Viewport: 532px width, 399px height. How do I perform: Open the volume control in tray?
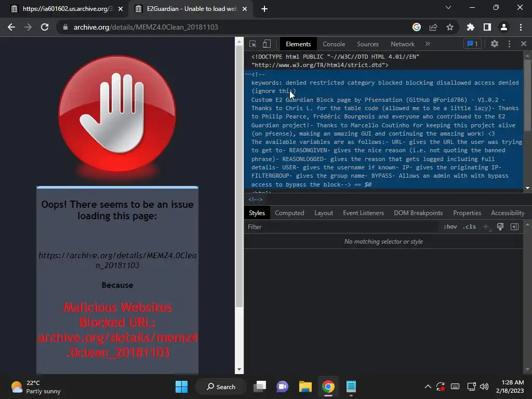click(x=484, y=387)
